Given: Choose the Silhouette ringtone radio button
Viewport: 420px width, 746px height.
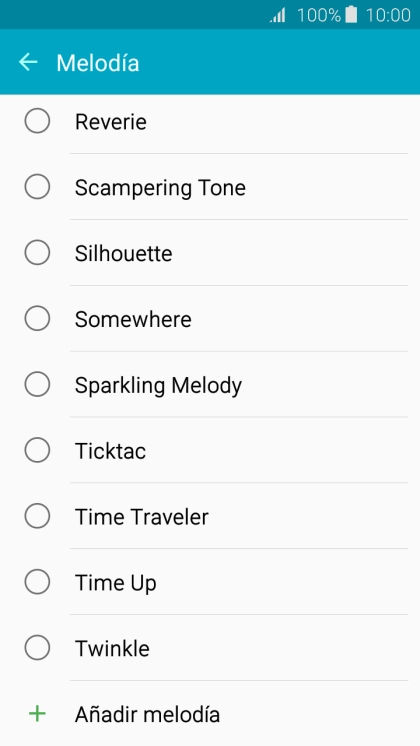Looking at the screenshot, I should pyautogui.click(x=37, y=252).
